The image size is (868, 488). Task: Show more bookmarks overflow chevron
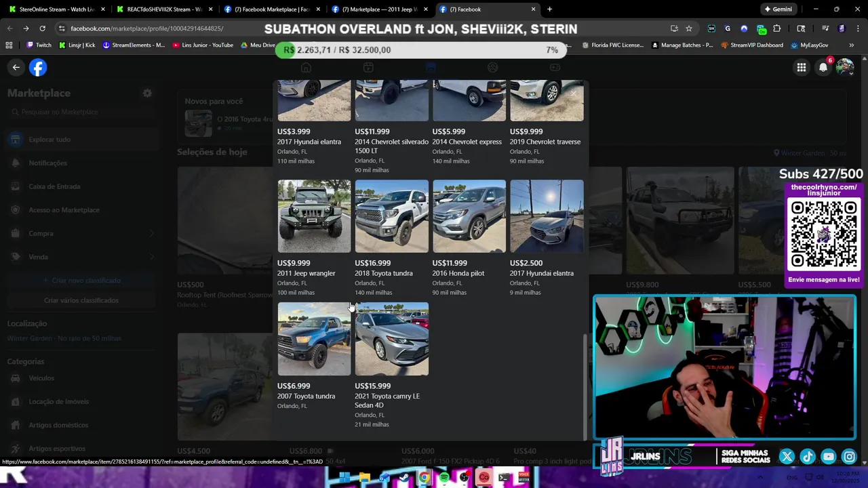coord(852,45)
